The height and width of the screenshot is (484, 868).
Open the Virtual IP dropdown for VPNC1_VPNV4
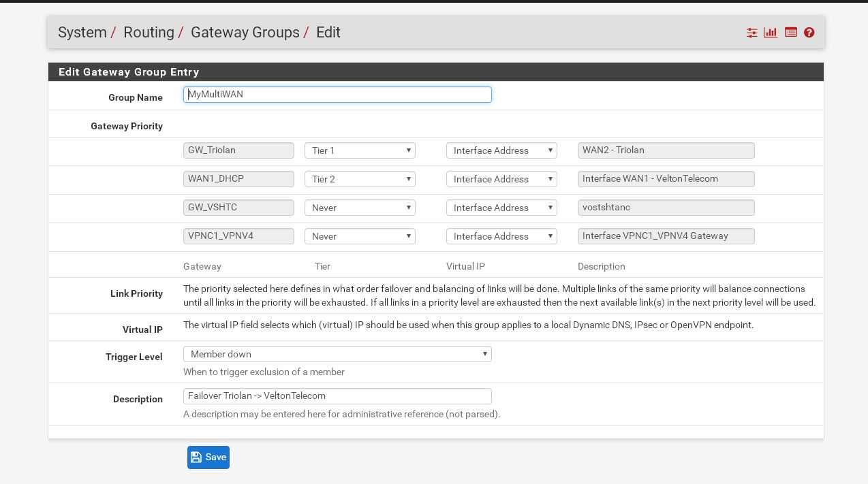tap(501, 236)
